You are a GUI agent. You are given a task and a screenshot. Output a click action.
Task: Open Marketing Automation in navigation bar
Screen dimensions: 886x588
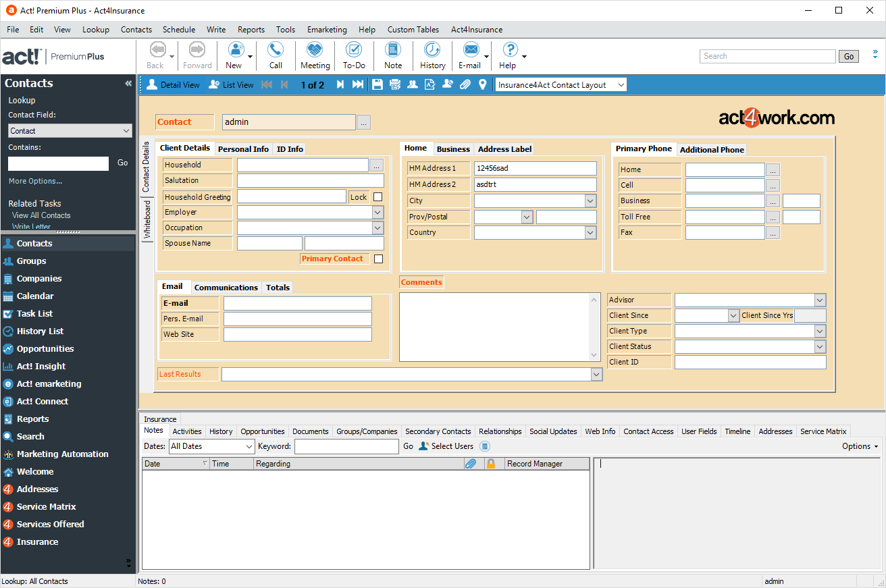pos(63,454)
